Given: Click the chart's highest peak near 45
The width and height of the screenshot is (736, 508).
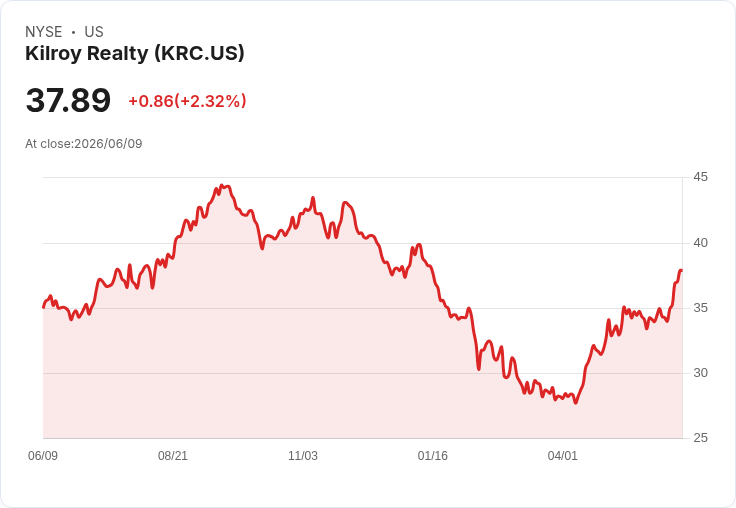Looking at the screenshot, I should pyautogui.click(x=222, y=186).
